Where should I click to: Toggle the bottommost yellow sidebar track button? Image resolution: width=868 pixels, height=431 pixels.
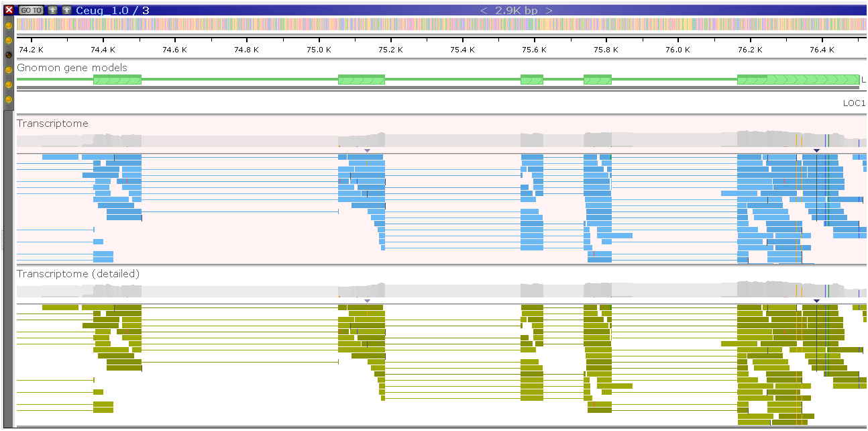tap(9, 99)
